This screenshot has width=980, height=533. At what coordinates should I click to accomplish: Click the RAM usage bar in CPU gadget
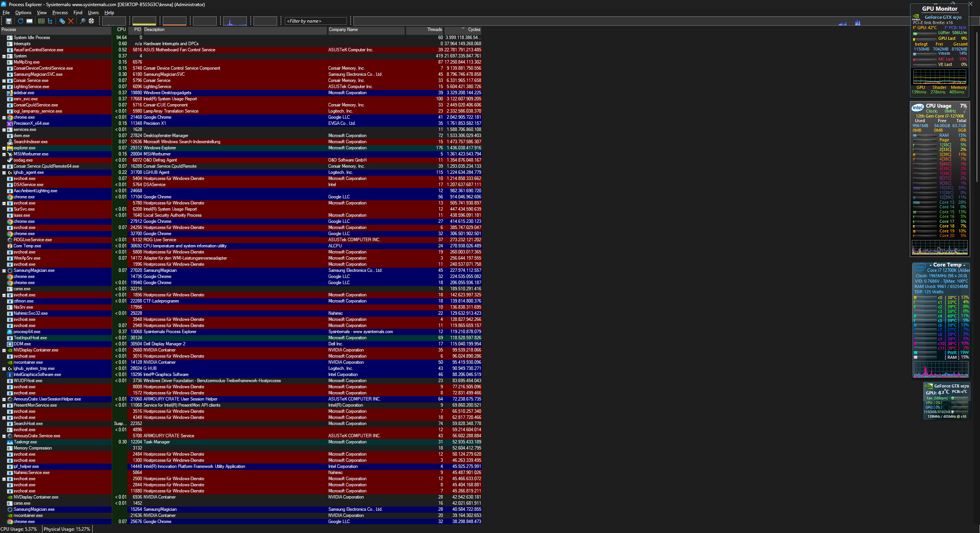click(x=925, y=135)
